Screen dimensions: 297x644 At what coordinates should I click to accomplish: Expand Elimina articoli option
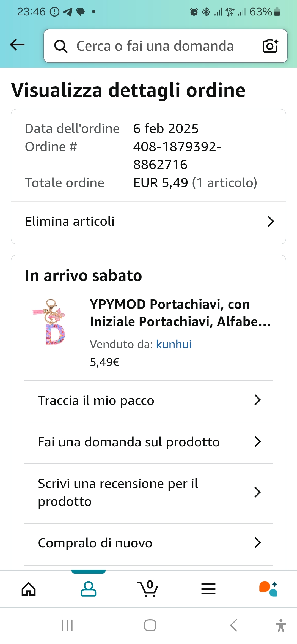(148, 222)
